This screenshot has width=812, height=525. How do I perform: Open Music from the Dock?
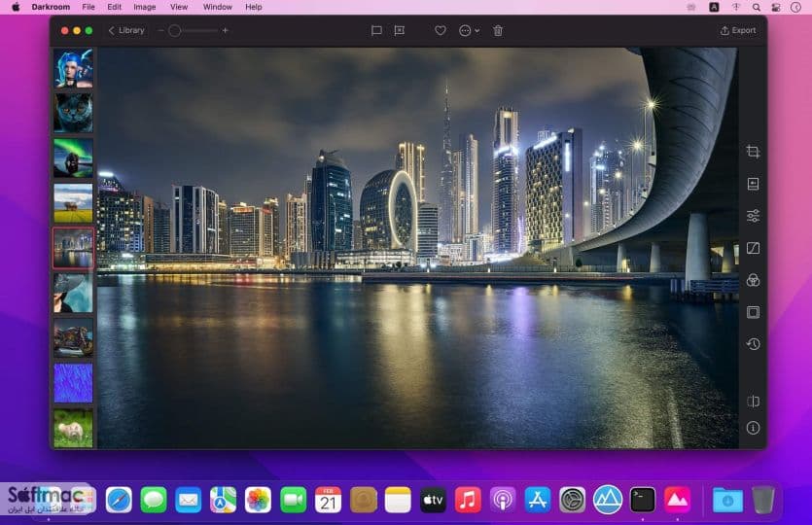[468, 500]
